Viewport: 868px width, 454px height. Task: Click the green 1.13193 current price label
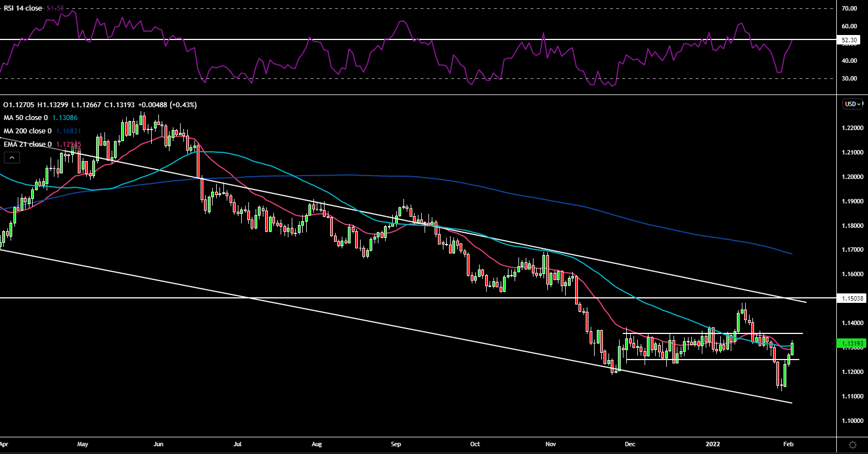click(852, 344)
